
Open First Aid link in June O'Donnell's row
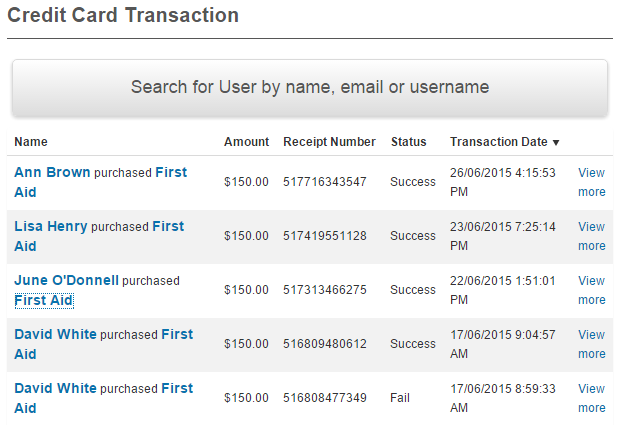[x=44, y=300]
